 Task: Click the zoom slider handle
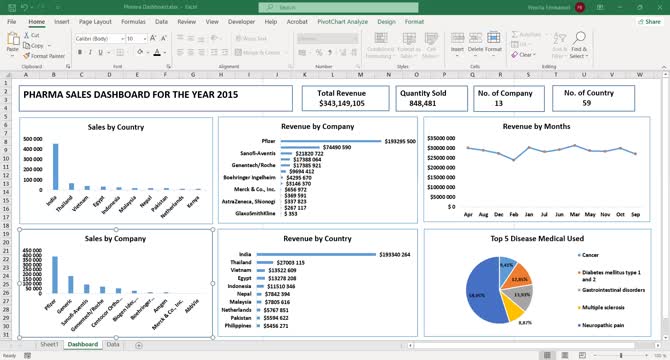coord(621,355)
